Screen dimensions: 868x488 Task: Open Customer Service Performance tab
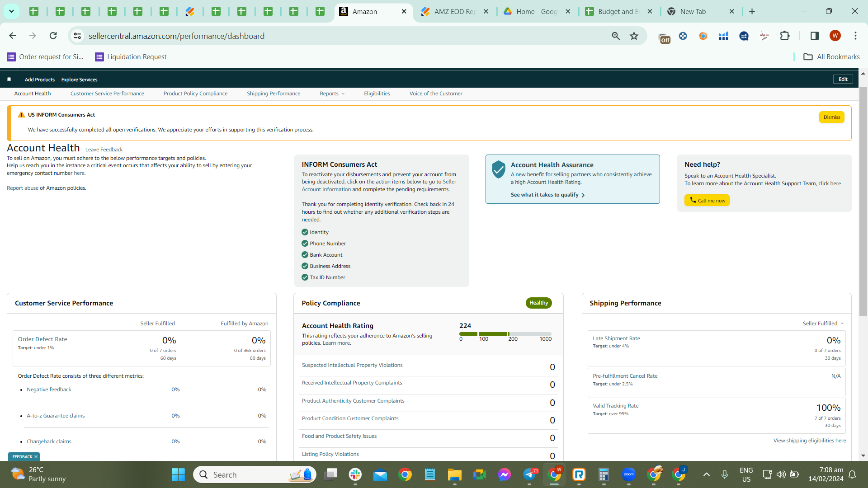coord(107,94)
